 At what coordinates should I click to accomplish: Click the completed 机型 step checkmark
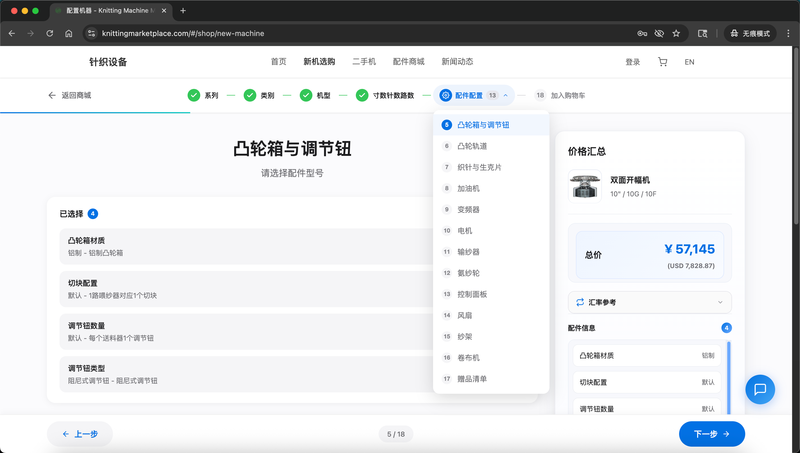coord(306,96)
